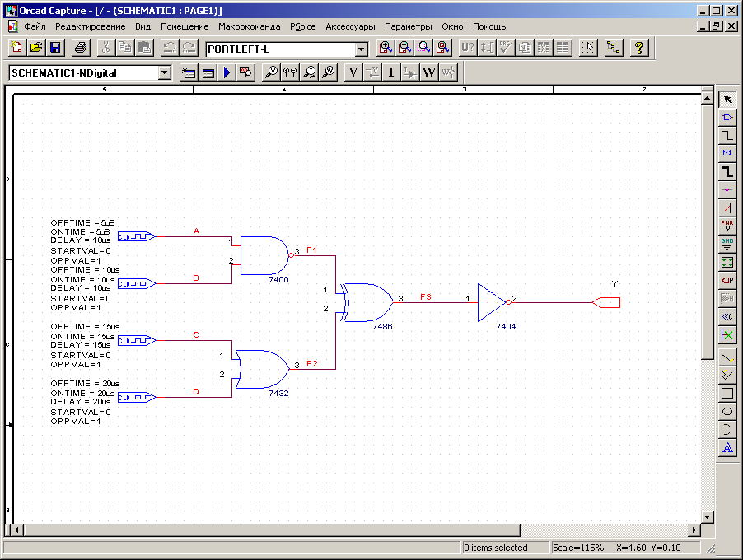Save the schematic with floppy icon
The width and height of the screenshot is (743, 560).
(x=55, y=48)
